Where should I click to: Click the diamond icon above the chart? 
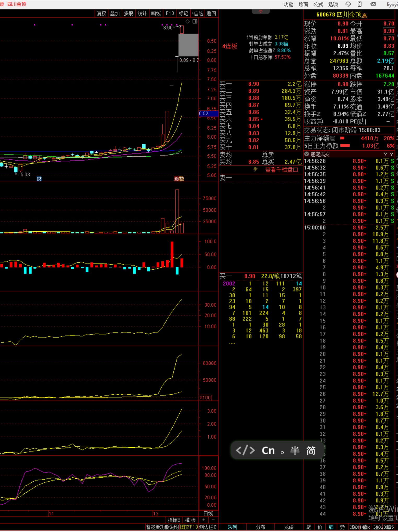point(188,21)
